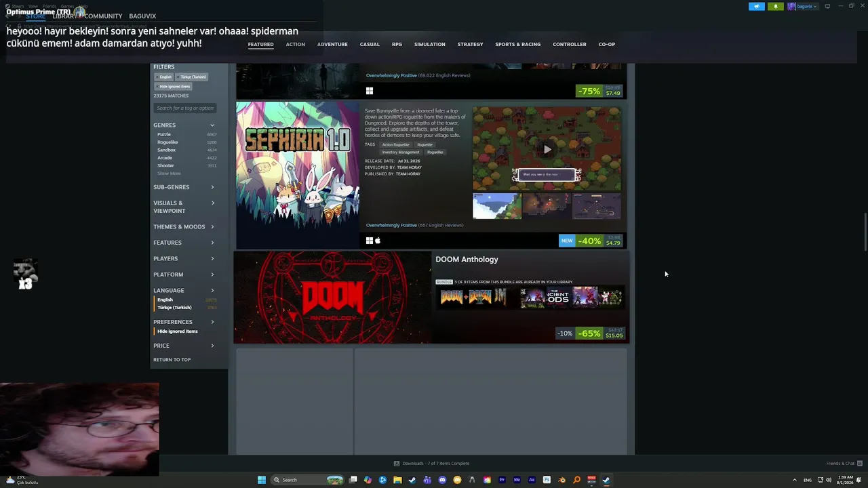Open File Explorer from the taskbar
The height and width of the screenshot is (488, 868).
397,480
